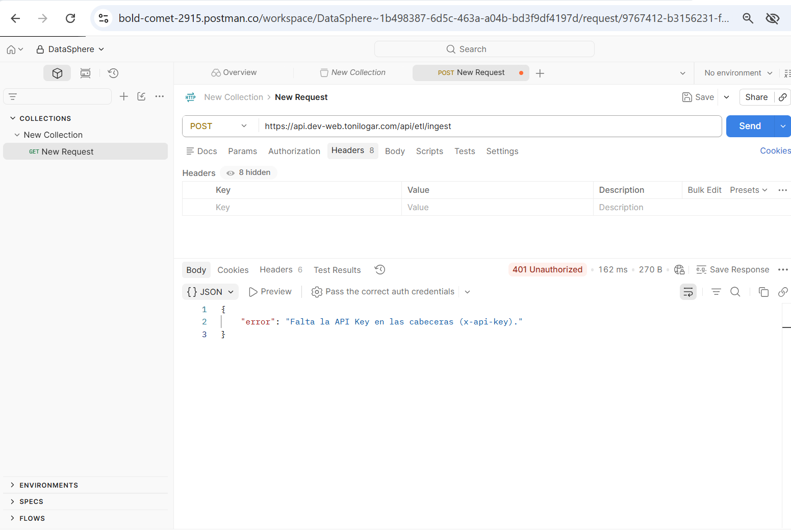Image resolution: width=791 pixels, height=532 pixels.
Task: Click the plus icon to create a collection
Action: tap(123, 96)
